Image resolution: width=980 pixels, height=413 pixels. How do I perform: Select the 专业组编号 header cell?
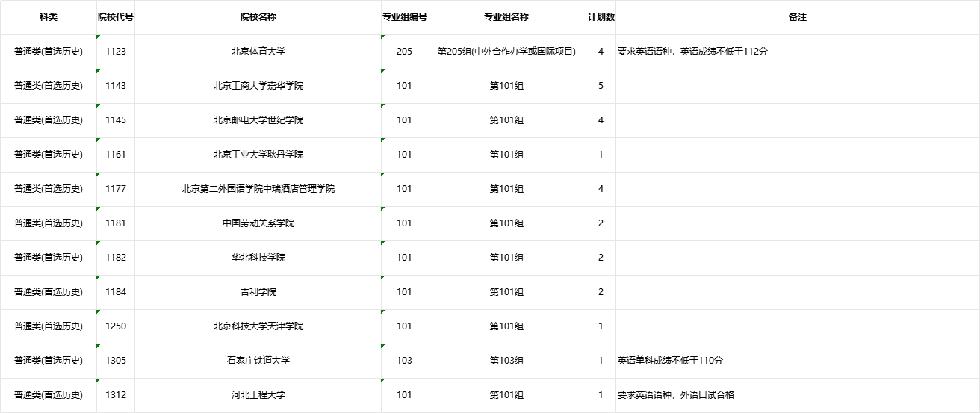click(404, 17)
